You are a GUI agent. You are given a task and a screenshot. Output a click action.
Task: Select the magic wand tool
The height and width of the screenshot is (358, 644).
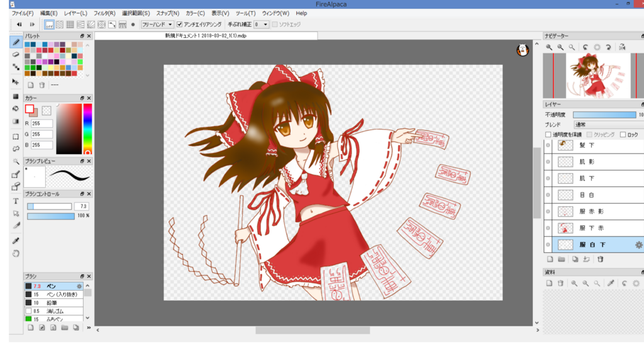click(16, 162)
